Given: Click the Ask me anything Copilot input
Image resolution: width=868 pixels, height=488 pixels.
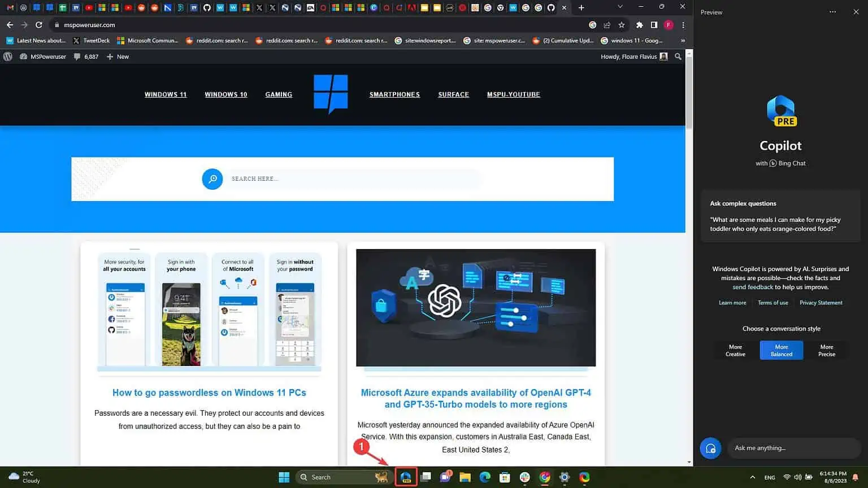Looking at the screenshot, I should [x=793, y=448].
